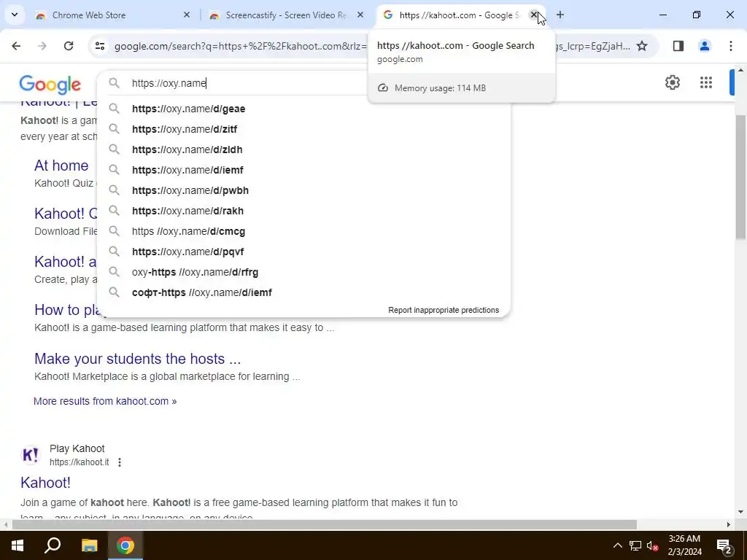
Task: Click Report inappropriate predictions
Action: point(444,310)
